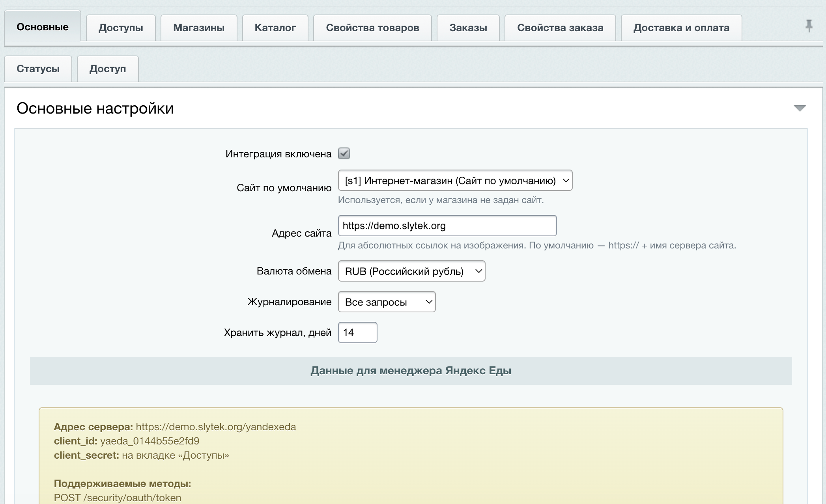
Task: Click the Хранить журнал, дней field
Action: 357,332
